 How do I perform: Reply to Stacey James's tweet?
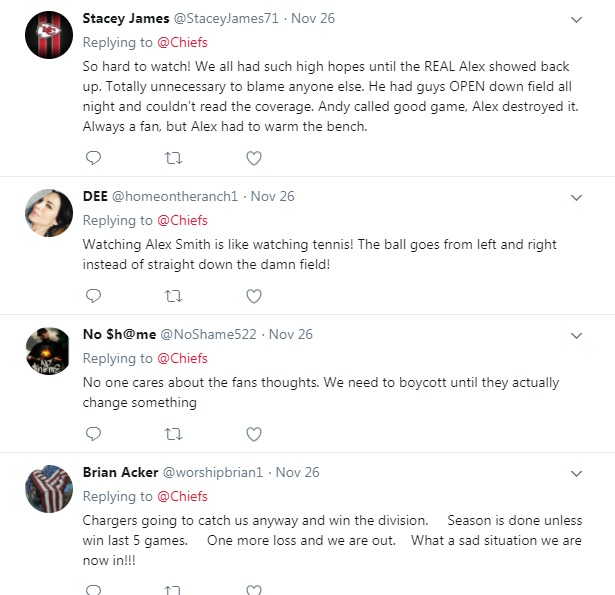coord(93,158)
